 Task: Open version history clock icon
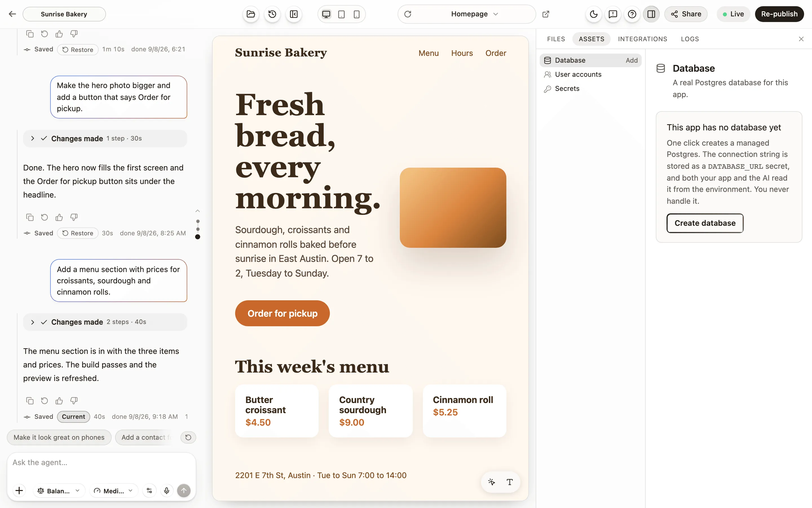coord(272,14)
